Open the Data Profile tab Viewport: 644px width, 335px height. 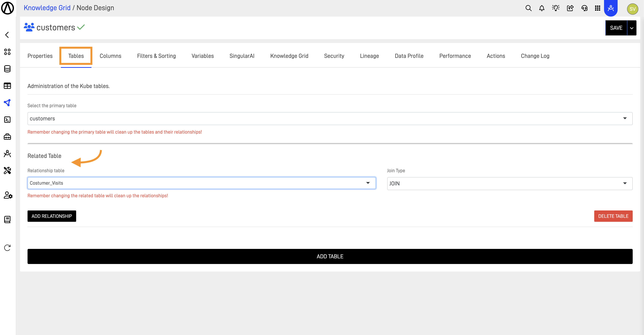pyautogui.click(x=409, y=56)
